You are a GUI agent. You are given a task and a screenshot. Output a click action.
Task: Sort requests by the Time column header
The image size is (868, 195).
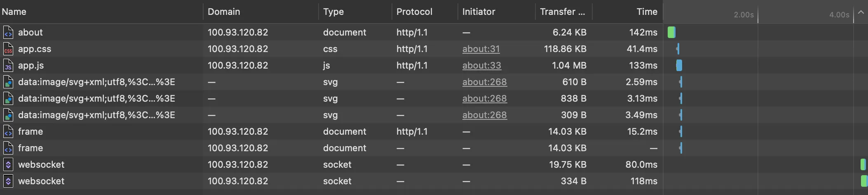tap(647, 12)
